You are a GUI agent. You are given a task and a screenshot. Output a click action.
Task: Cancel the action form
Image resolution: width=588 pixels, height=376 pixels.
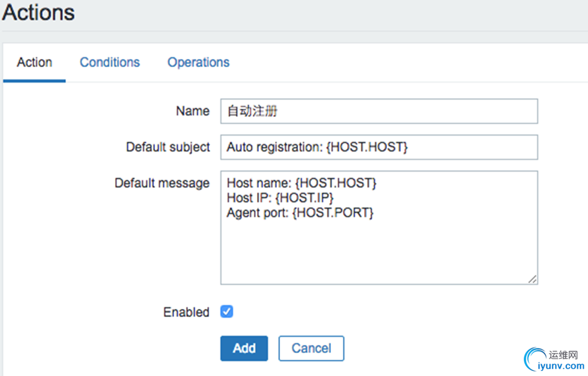311,348
